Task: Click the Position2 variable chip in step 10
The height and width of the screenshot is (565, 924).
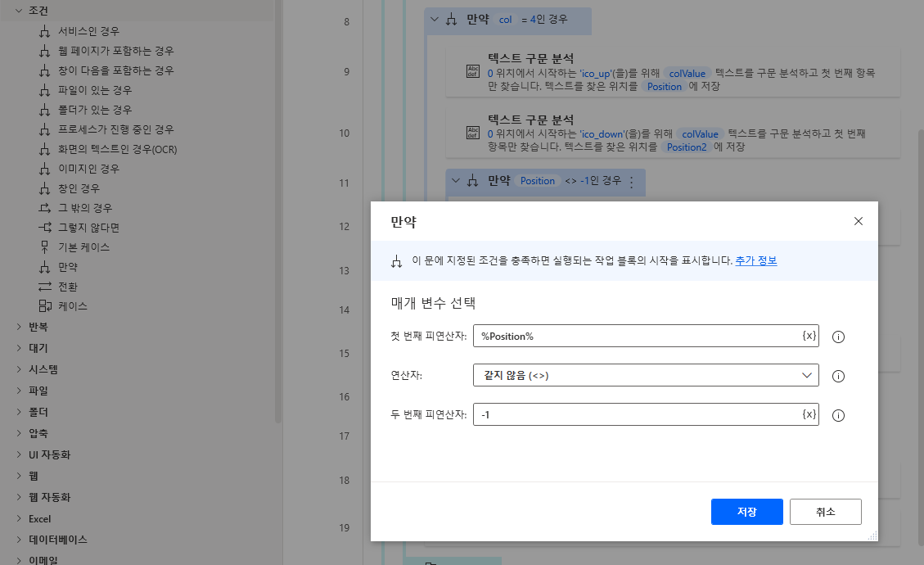Action: pyautogui.click(x=687, y=147)
